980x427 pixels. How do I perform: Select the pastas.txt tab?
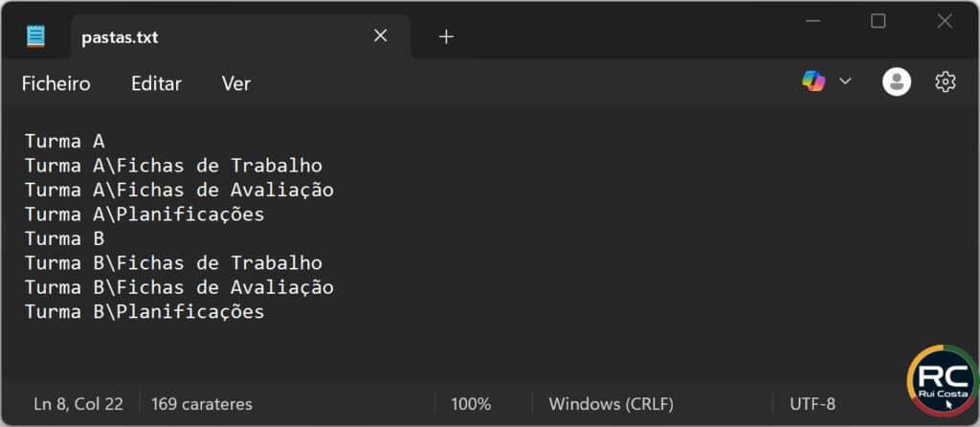click(x=191, y=37)
